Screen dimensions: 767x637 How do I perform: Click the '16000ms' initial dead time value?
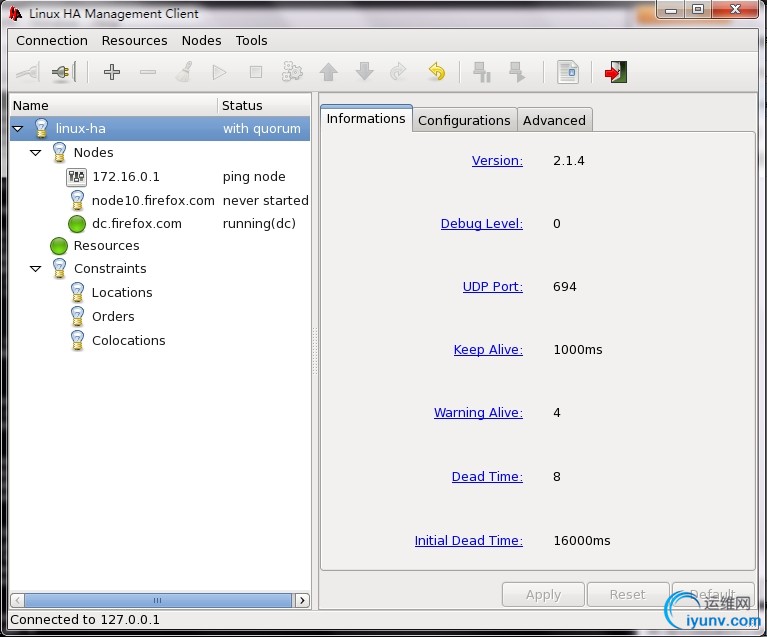pyautogui.click(x=582, y=541)
